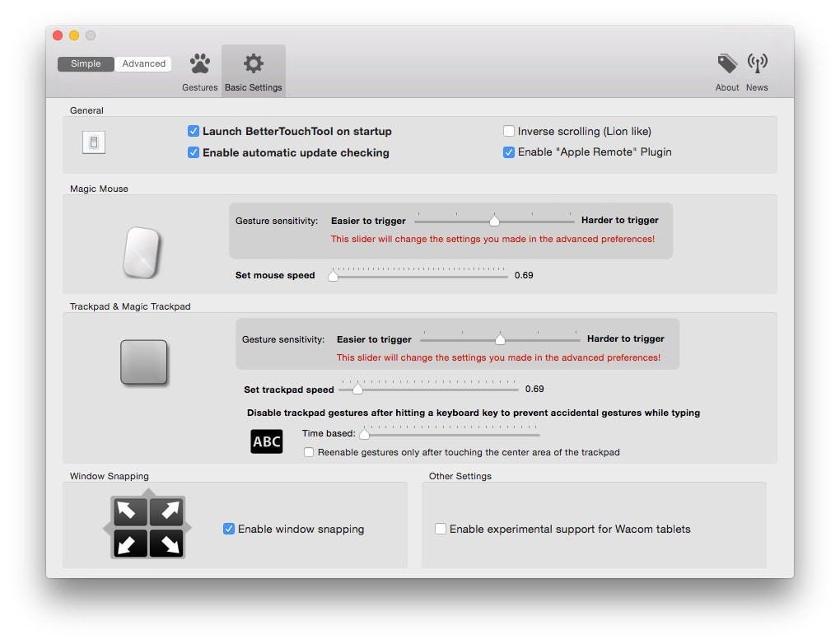Click the Magic Mouse image
The height and width of the screenshot is (644, 840).
click(x=142, y=252)
